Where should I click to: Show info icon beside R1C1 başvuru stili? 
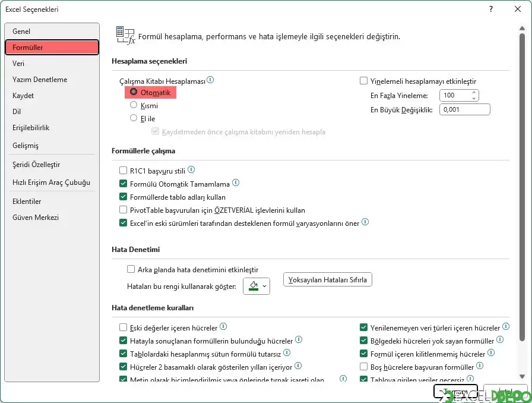click(x=191, y=169)
